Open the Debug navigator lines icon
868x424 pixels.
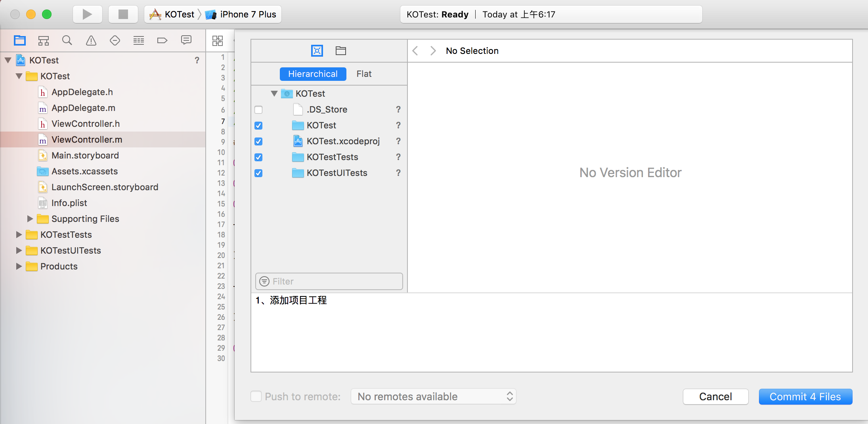click(139, 40)
